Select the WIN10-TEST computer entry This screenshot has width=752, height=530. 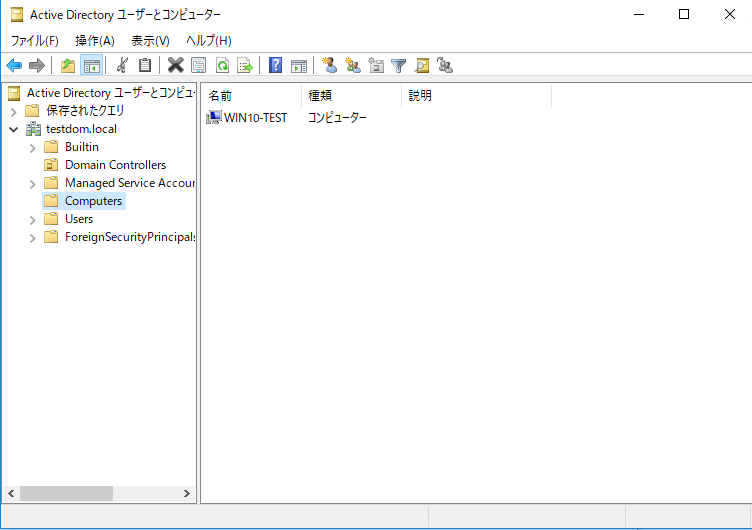(x=255, y=118)
